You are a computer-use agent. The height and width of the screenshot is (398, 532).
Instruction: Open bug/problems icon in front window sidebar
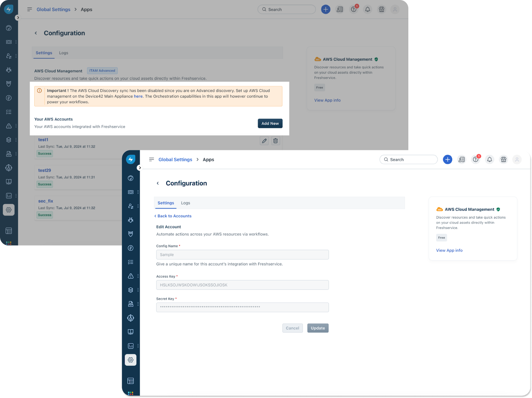[131, 220]
